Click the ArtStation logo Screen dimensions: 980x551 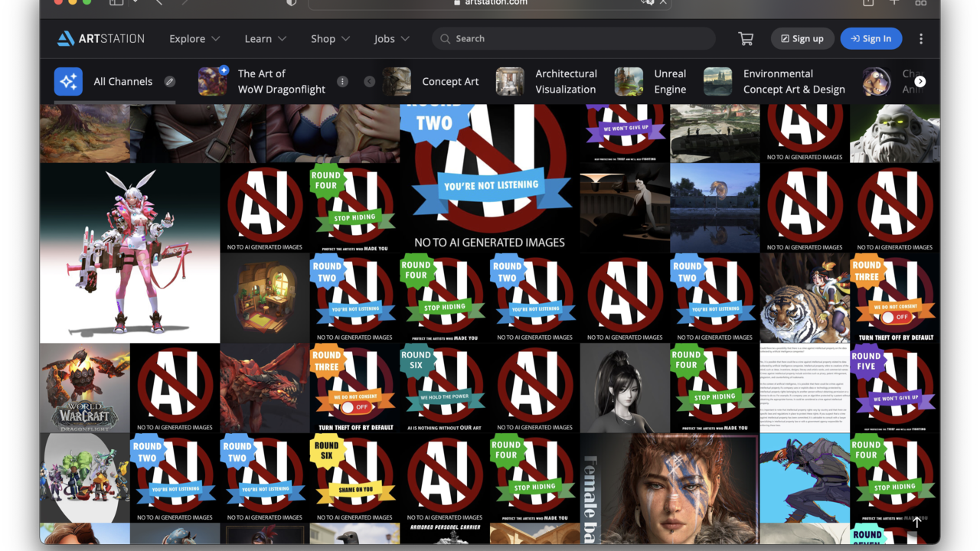point(100,39)
